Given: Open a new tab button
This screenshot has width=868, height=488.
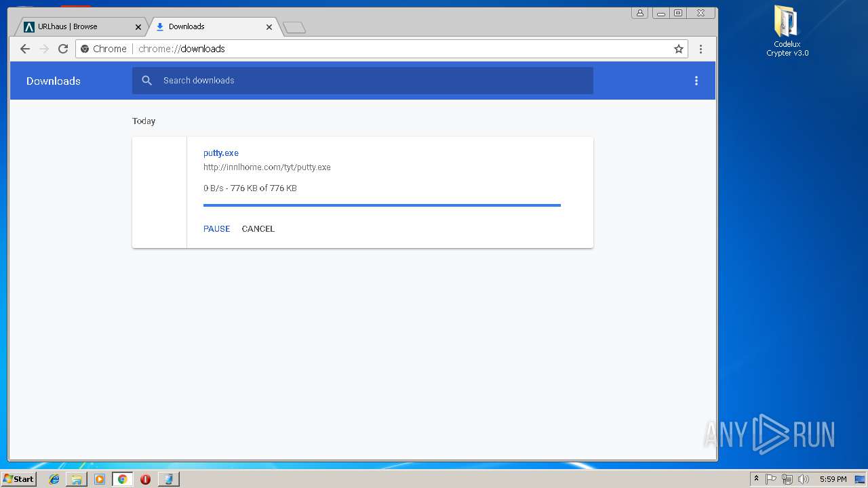Looking at the screenshot, I should 294,27.
